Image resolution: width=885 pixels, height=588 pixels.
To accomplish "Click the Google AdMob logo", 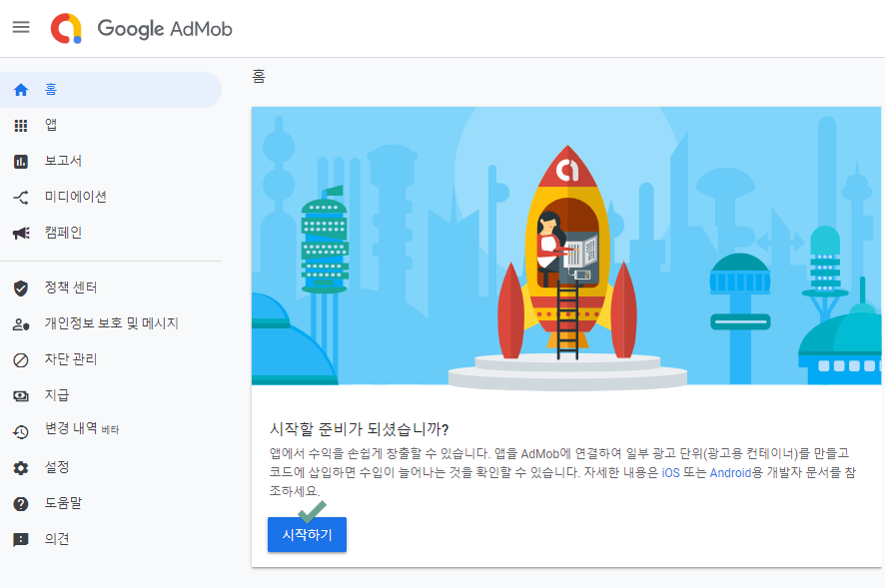I will click(x=142, y=28).
